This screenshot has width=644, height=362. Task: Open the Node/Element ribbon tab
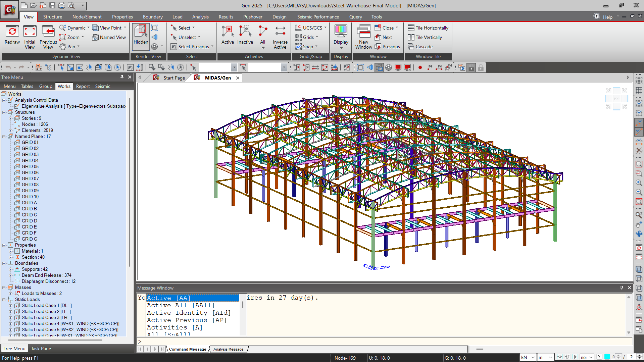click(x=87, y=17)
